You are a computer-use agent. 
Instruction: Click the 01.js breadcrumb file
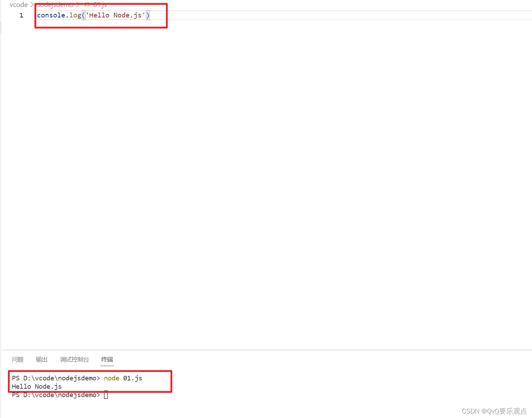click(x=100, y=5)
